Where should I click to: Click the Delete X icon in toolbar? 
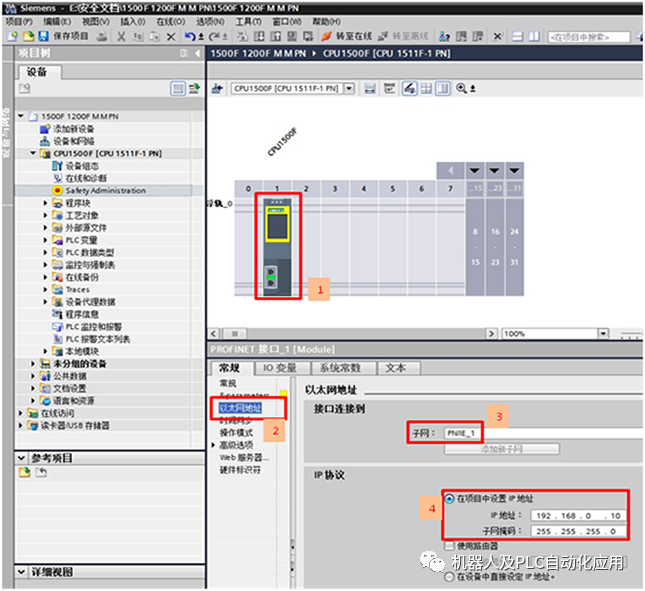[x=171, y=37]
